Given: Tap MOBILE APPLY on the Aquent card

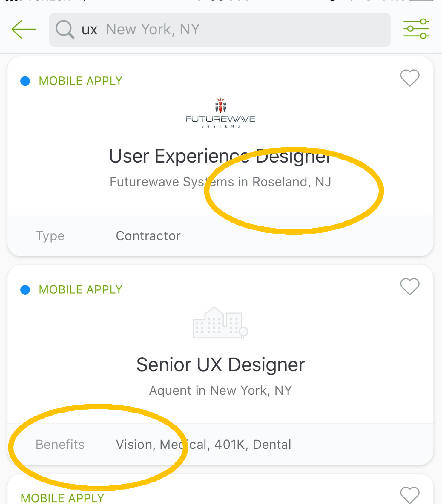Looking at the screenshot, I should click(81, 289).
